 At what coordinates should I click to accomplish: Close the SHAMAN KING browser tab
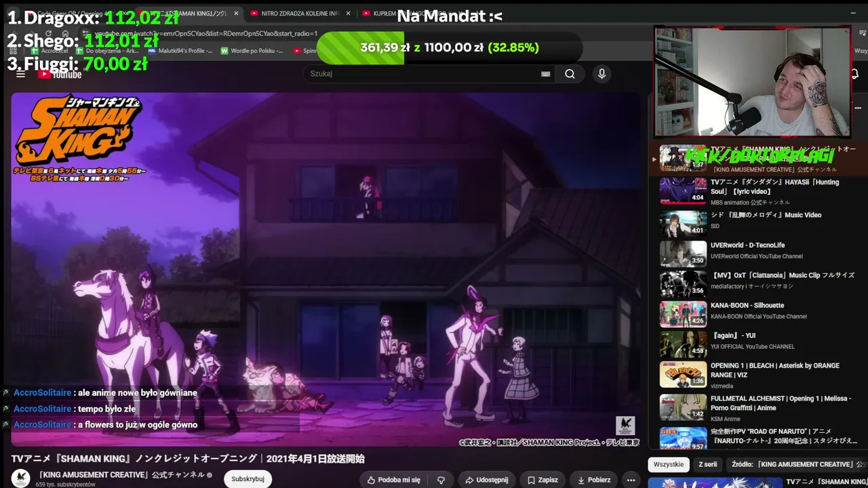click(236, 13)
